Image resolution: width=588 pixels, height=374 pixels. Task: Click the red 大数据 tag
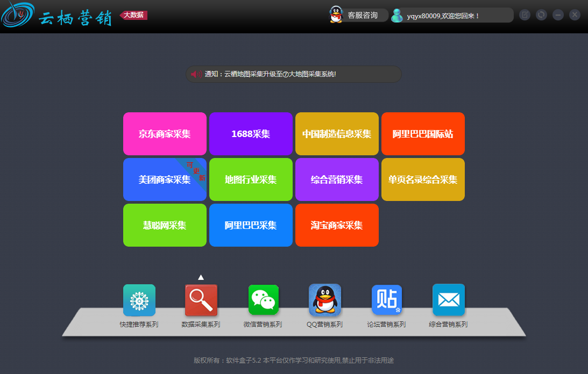[133, 15]
